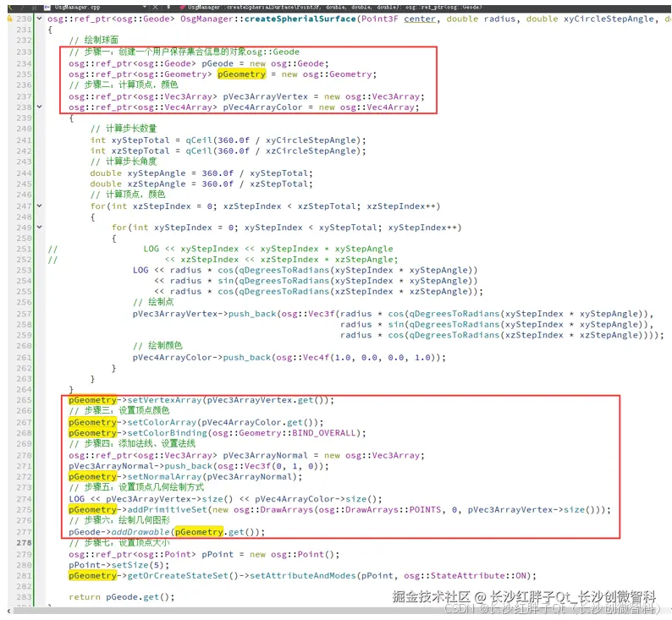Click 'pVec3ArrayVertex' declaration on line 237

[x=265, y=96]
